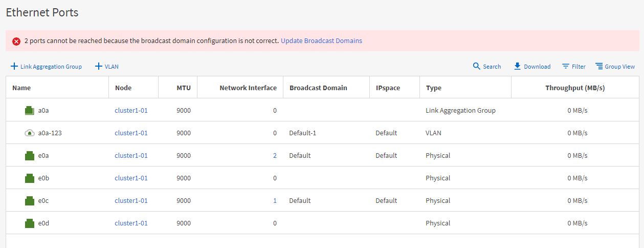Click network interface count 2 for e0a

point(275,155)
